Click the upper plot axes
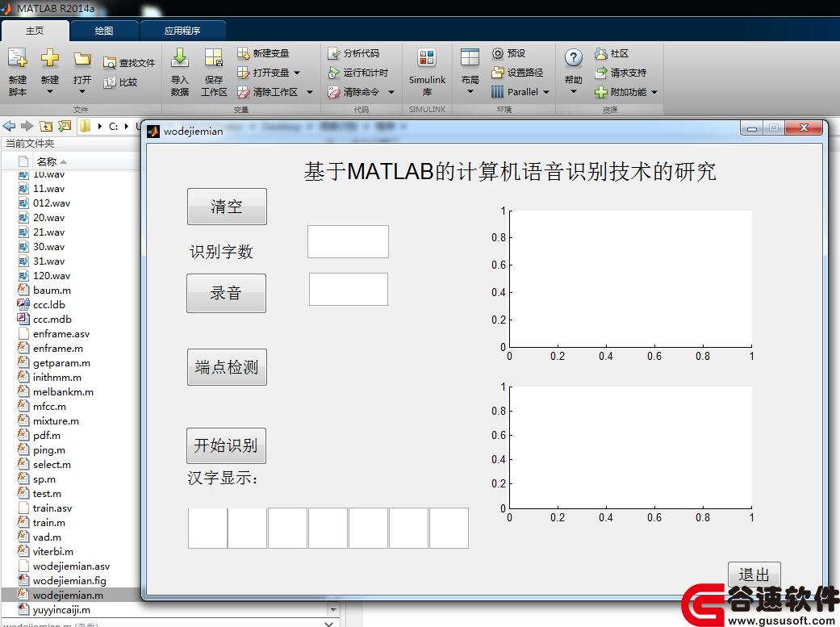840x627 pixels. [x=630, y=278]
